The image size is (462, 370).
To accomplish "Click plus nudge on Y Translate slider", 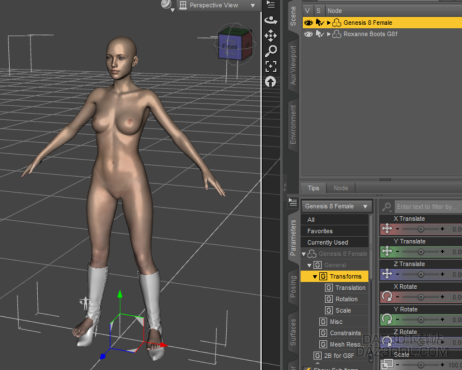I will [442, 252].
